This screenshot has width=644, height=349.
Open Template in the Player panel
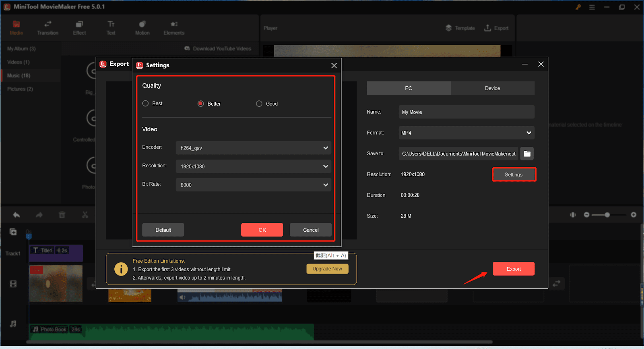pos(460,28)
